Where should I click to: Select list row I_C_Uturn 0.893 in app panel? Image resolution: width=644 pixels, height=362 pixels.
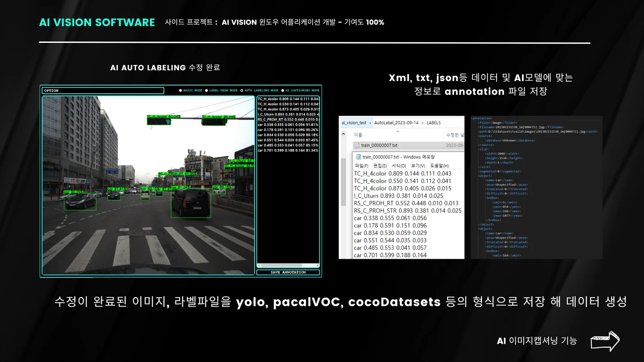tap(288, 114)
